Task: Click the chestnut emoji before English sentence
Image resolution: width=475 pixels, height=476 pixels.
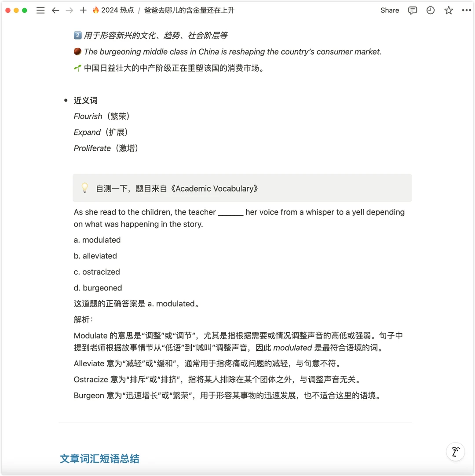Action: [x=77, y=51]
